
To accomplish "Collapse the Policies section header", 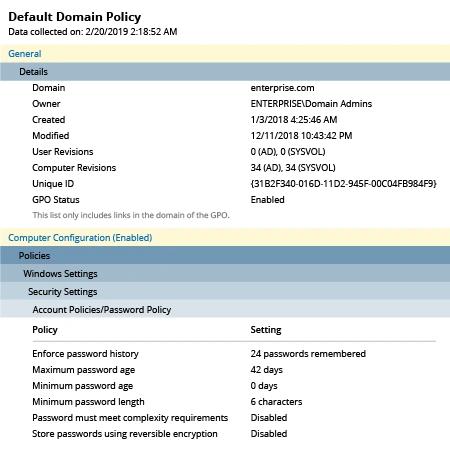I will click(x=225, y=256).
